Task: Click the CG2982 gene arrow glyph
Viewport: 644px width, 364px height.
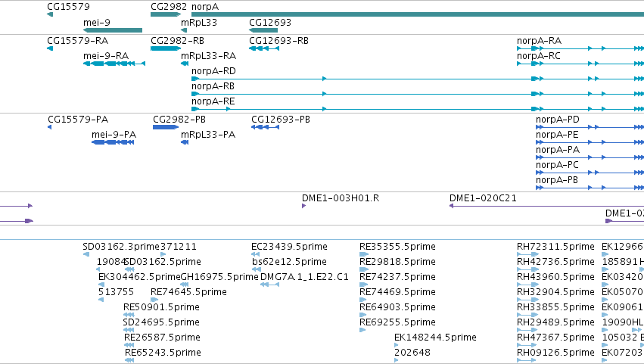Action: (x=166, y=14)
